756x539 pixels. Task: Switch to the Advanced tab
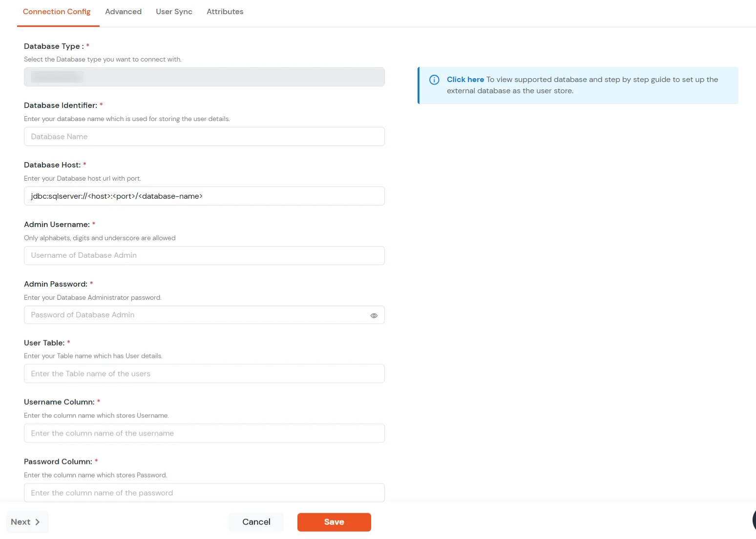[123, 11]
